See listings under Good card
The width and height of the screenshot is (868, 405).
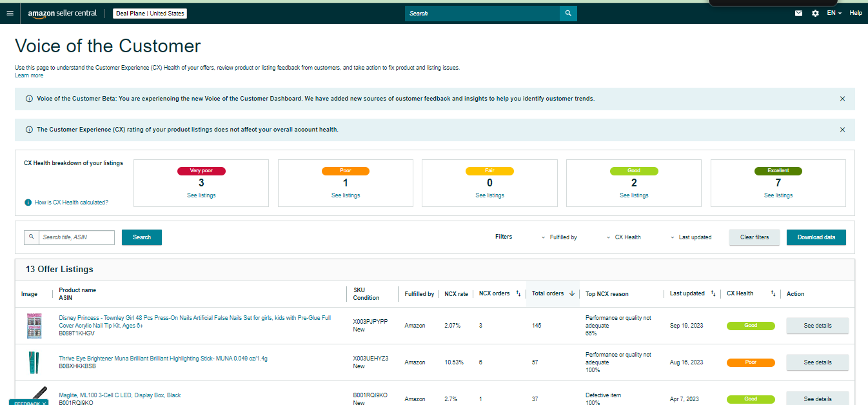point(634,195)
